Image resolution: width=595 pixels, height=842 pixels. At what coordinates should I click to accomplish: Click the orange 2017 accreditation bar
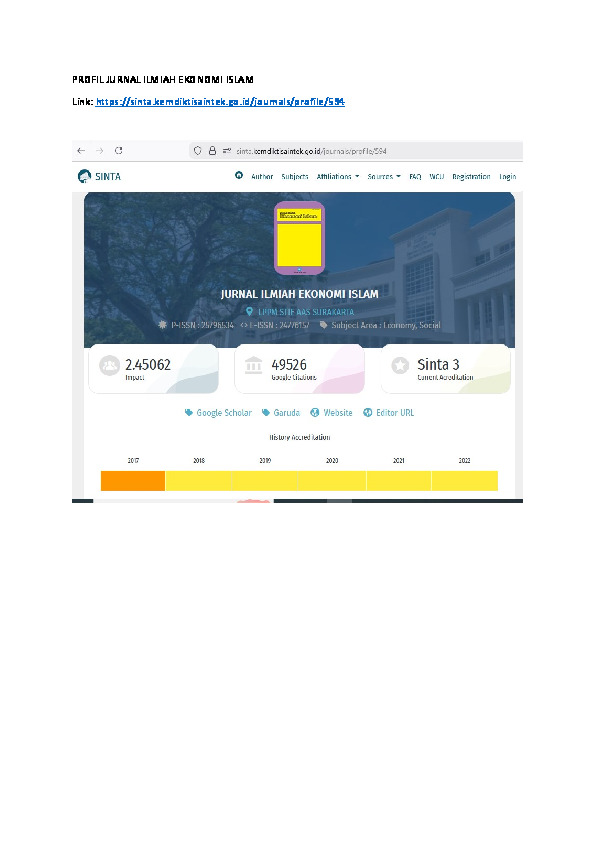pyautogui.click(x=133, y=481)
